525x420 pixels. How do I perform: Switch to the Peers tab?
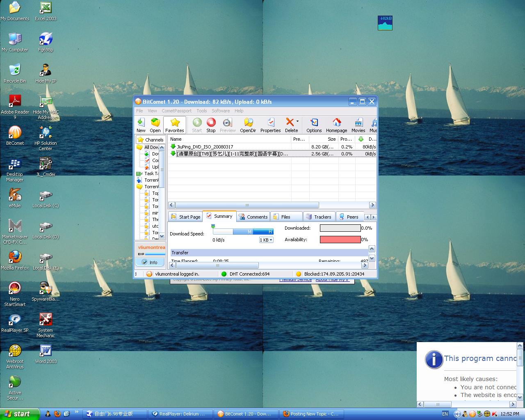[x=349, y=217]
